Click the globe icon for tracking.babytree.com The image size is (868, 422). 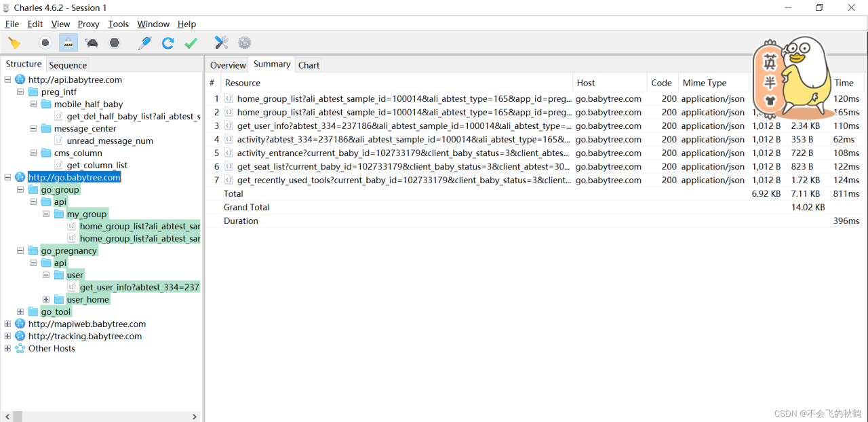click(x=20, y=336)
